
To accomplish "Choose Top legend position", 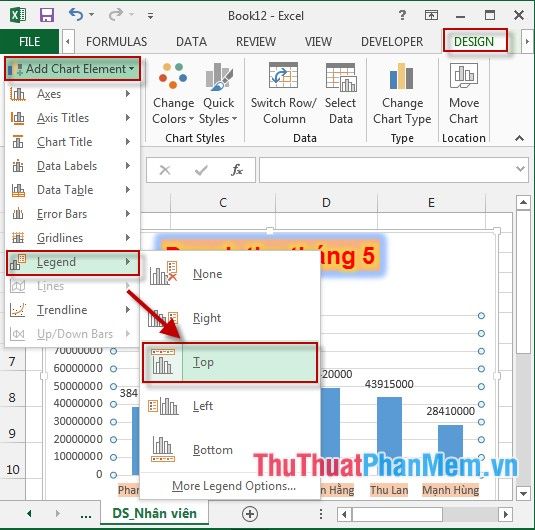I will 230,362.
